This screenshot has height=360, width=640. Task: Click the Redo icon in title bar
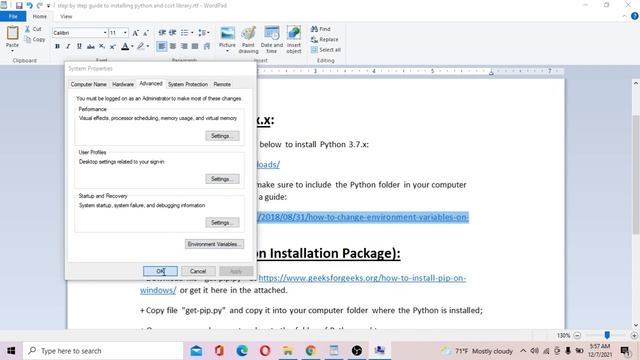click(40, 5)
